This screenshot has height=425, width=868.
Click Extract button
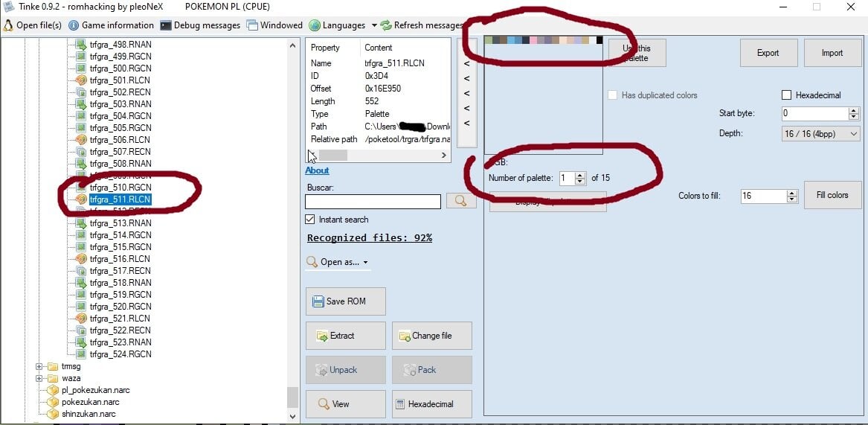tap(345, 336)
